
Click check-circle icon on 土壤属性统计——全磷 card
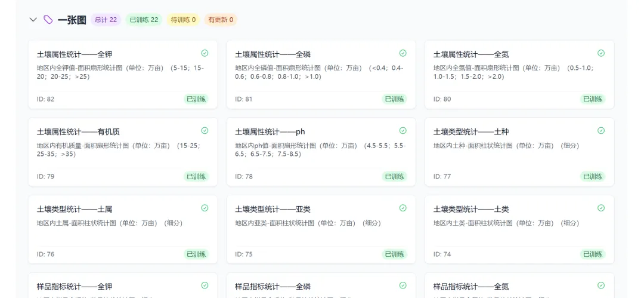pos(402,53)
